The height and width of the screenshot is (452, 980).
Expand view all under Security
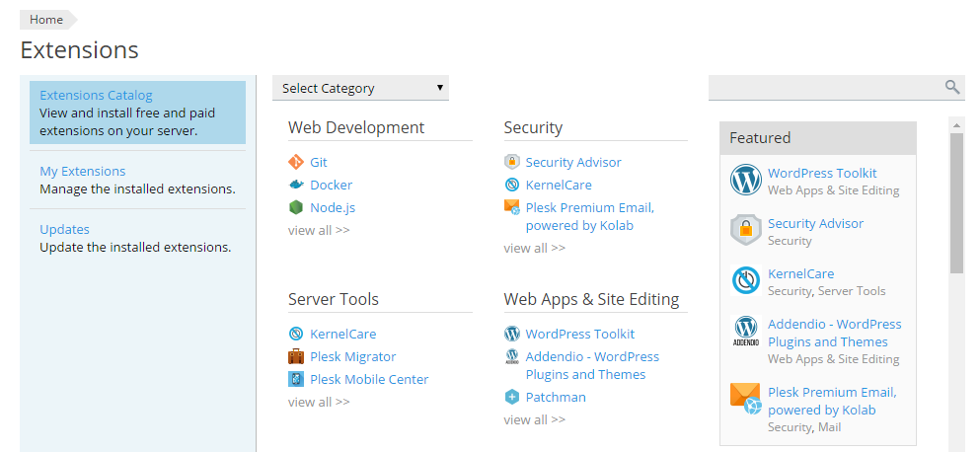[534, 248]
